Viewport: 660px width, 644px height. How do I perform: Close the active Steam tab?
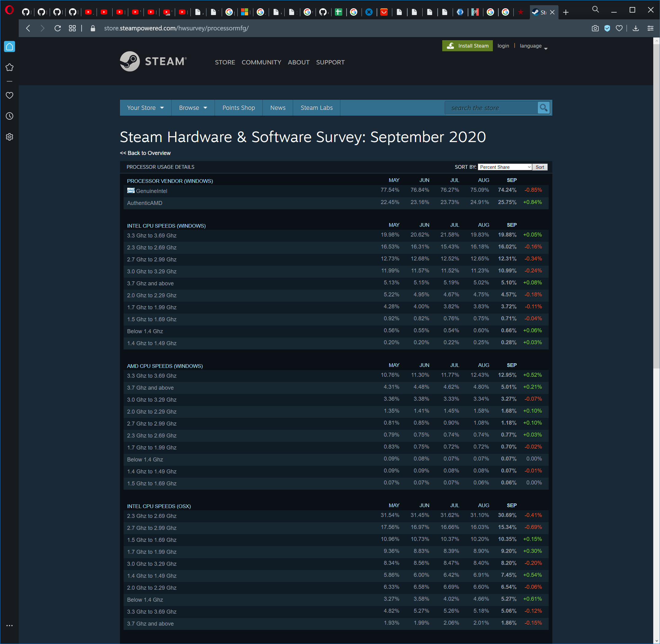[x=552, y=13]
